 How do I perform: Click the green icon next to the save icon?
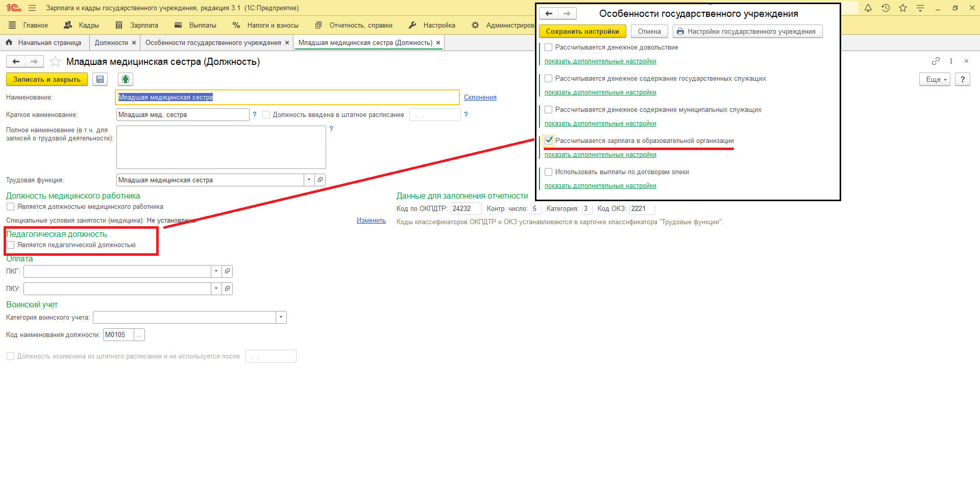[x=126, y=79]
